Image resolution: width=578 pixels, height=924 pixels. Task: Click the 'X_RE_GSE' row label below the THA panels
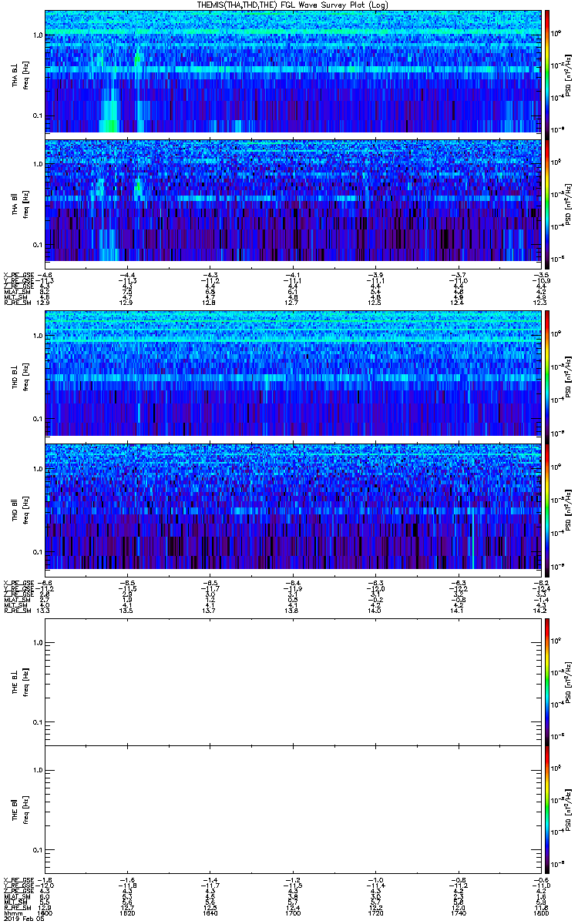[x=18, y=275]
